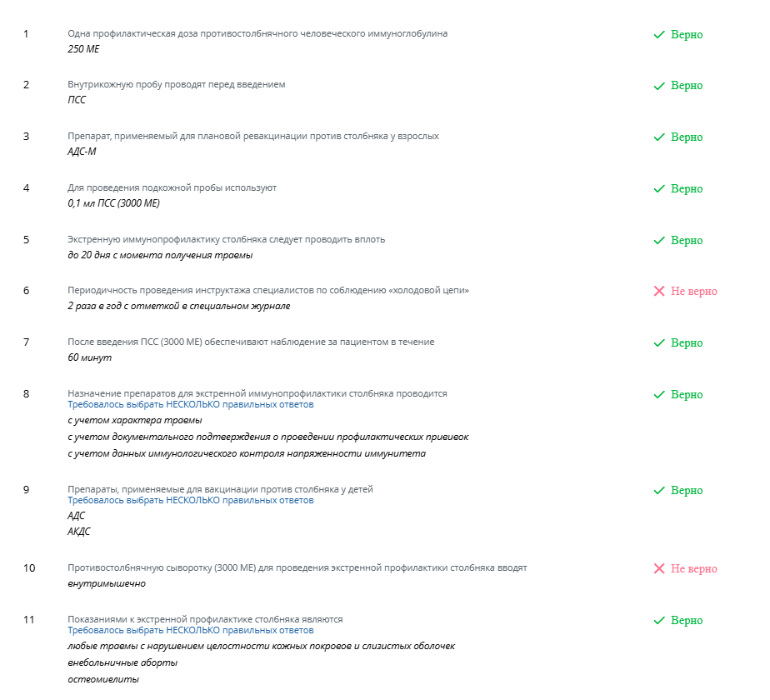Click the red cross icon for question 10
This screenshot has height=700, width=770.
658,569
